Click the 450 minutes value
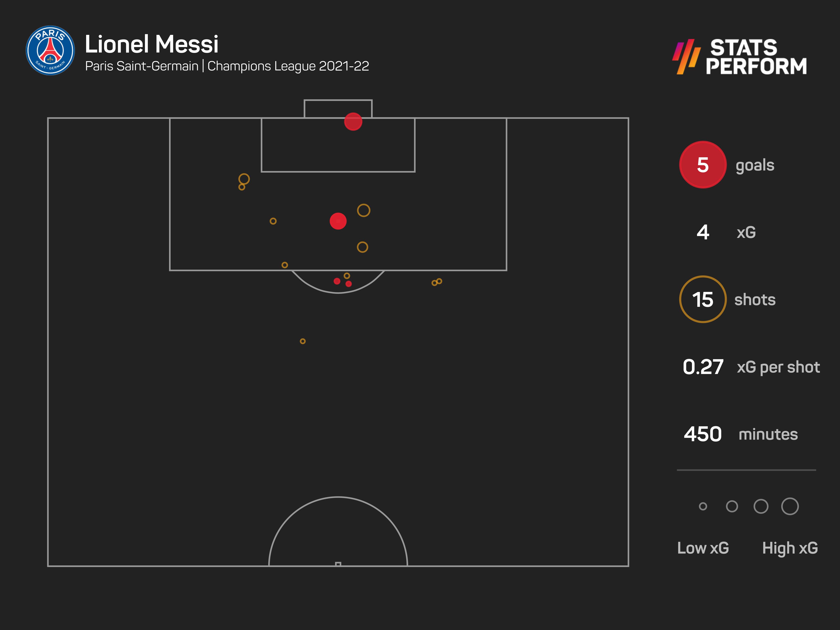 coord(702,434)
